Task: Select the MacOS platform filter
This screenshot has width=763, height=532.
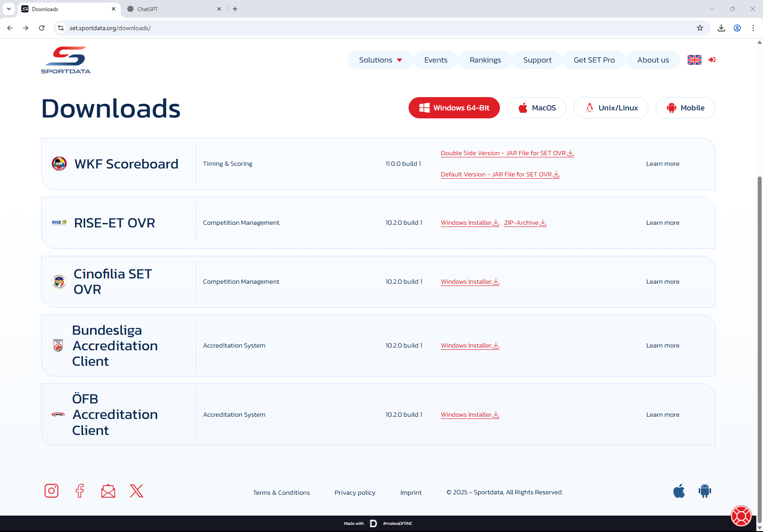Action: 537,108
